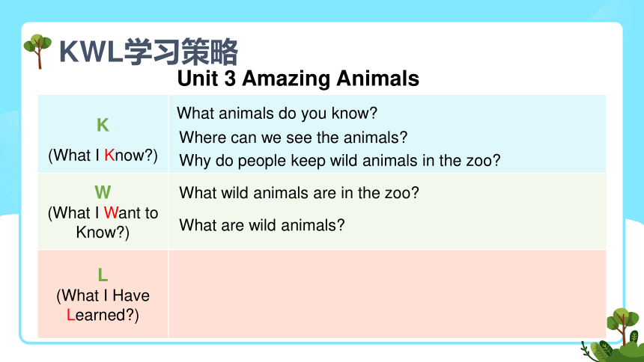Click 'Why do people keep wild animals' question
The width and height of the screenshot is (644, 362).
pyautogui.click(x=340, y=161)
